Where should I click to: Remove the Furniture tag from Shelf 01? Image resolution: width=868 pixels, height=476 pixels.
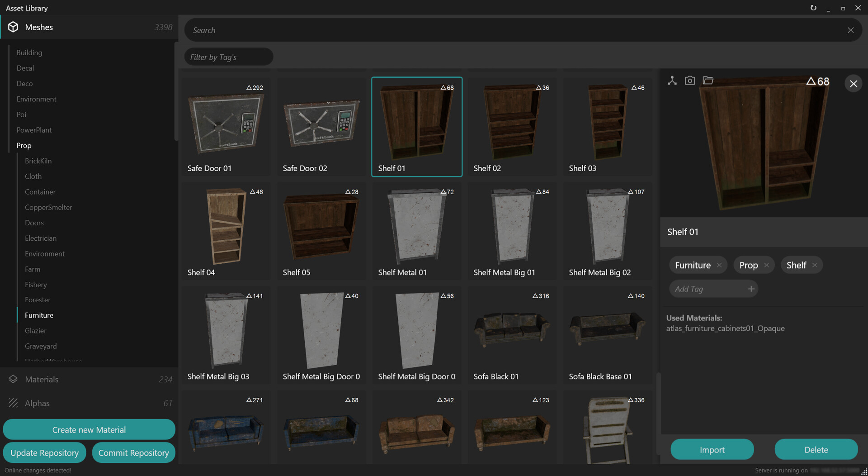(x=719, y=265)
